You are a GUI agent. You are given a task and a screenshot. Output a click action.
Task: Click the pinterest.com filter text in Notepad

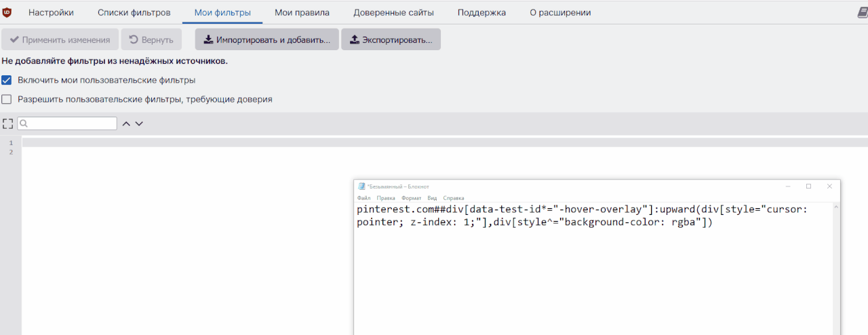583,216
